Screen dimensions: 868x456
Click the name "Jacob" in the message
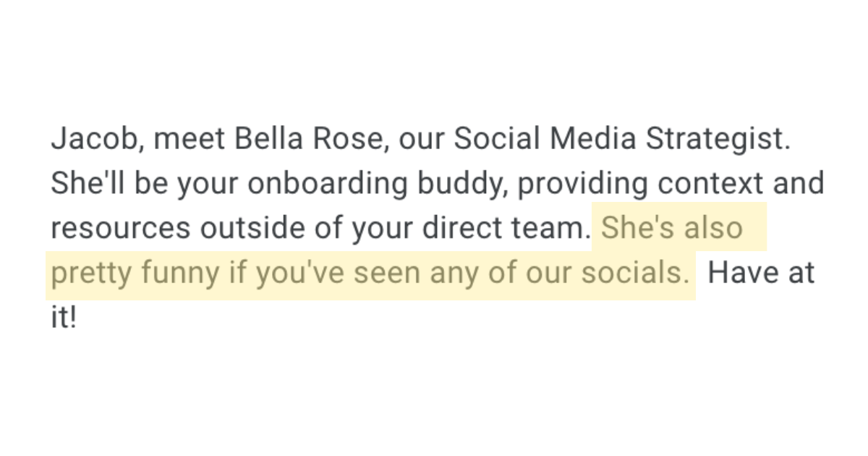tap(90, 139)
